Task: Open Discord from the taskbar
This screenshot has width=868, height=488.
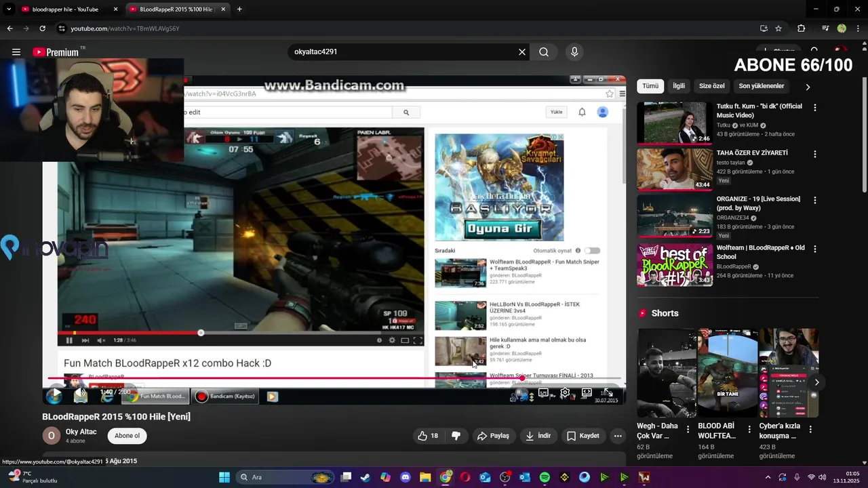Action: [406, 477]
